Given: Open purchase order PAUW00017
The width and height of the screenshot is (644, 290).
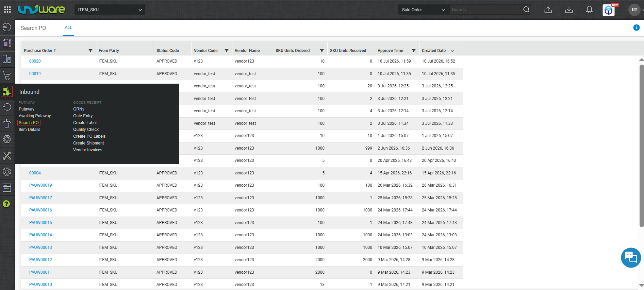Looking at the screenshot, I should coord(40,198).
